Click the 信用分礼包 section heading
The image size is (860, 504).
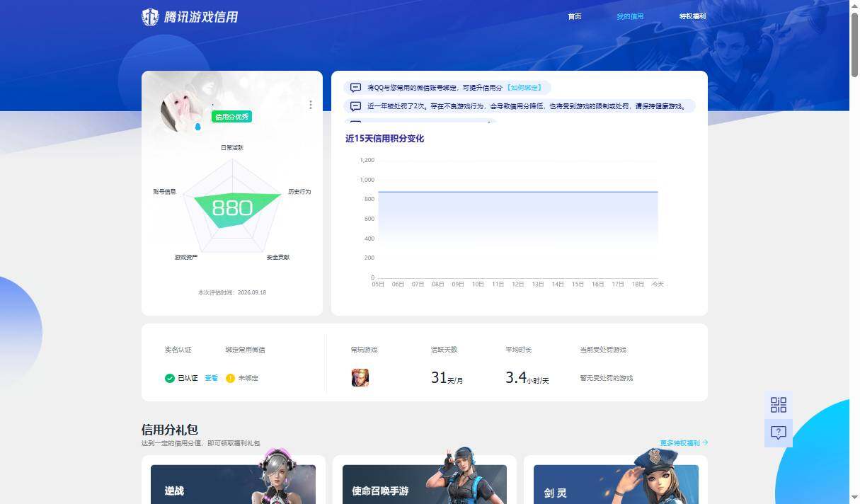pos(170,430)
